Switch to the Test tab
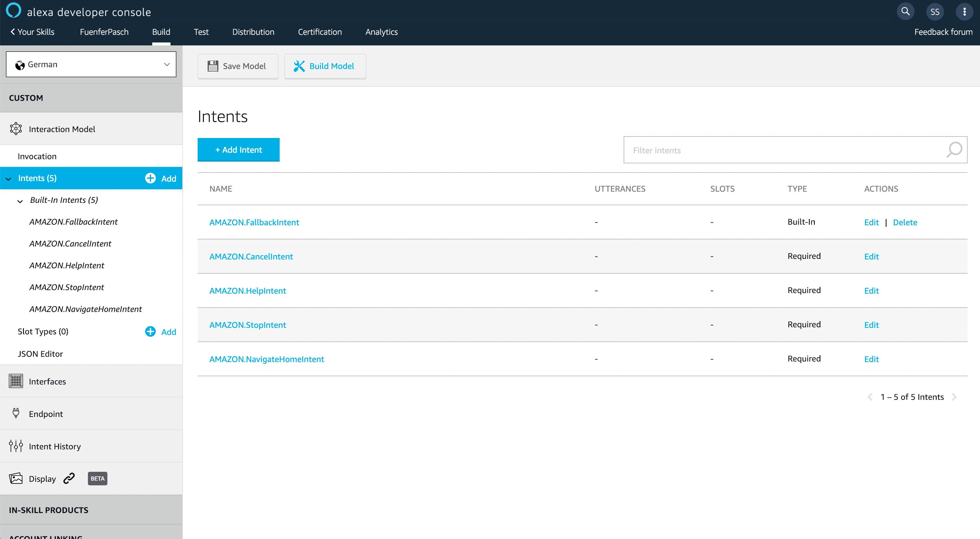980x539 pixels. (201, 32)
